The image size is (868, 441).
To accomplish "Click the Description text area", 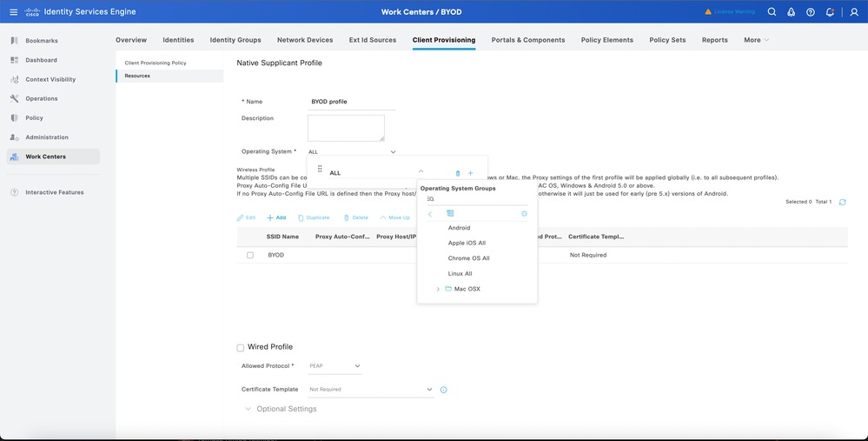I will click(x=346, y=128).
